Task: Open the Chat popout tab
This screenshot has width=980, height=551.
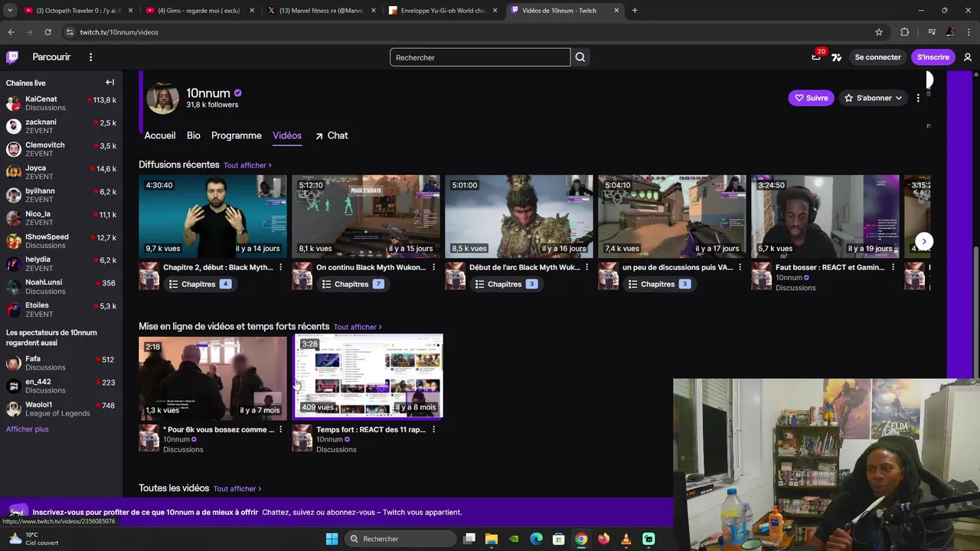Action: [x=332, y=135]
